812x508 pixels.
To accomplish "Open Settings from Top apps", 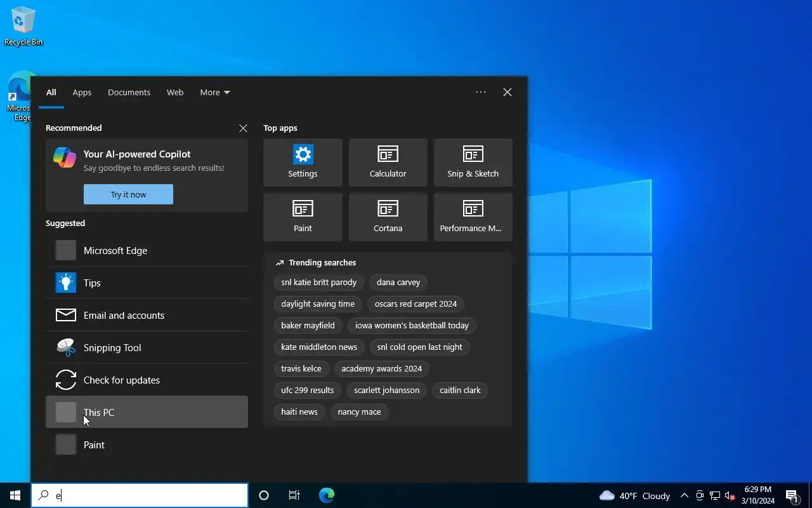I will pyautogui.click(x=303, y=163).
